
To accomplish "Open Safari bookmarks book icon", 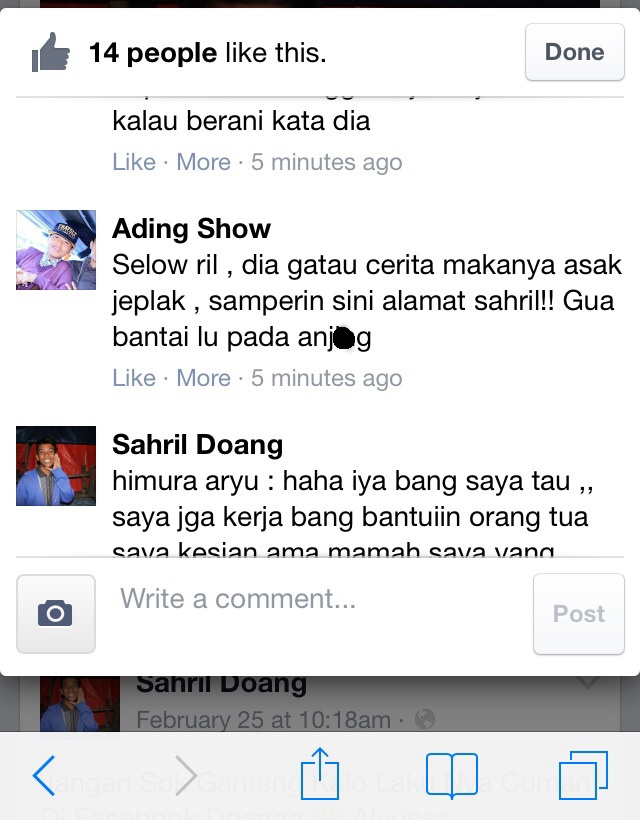I will [452, 776].
